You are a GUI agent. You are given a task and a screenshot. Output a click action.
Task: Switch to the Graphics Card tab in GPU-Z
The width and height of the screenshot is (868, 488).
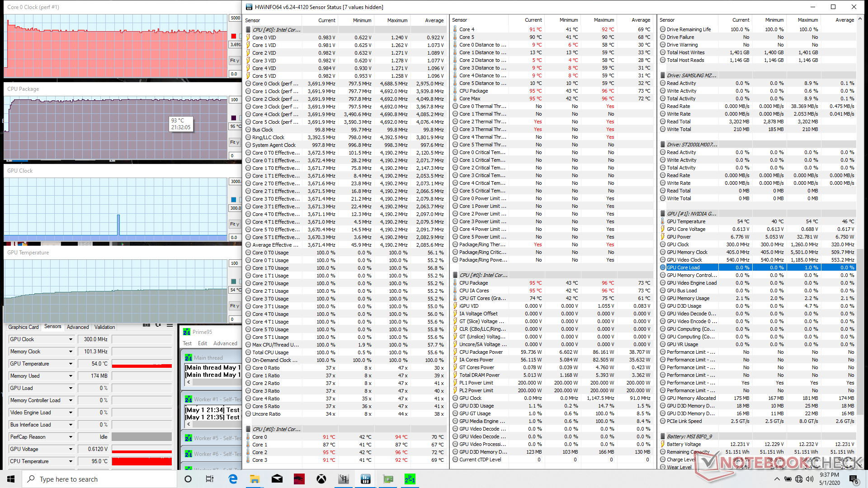coord(24,327)
